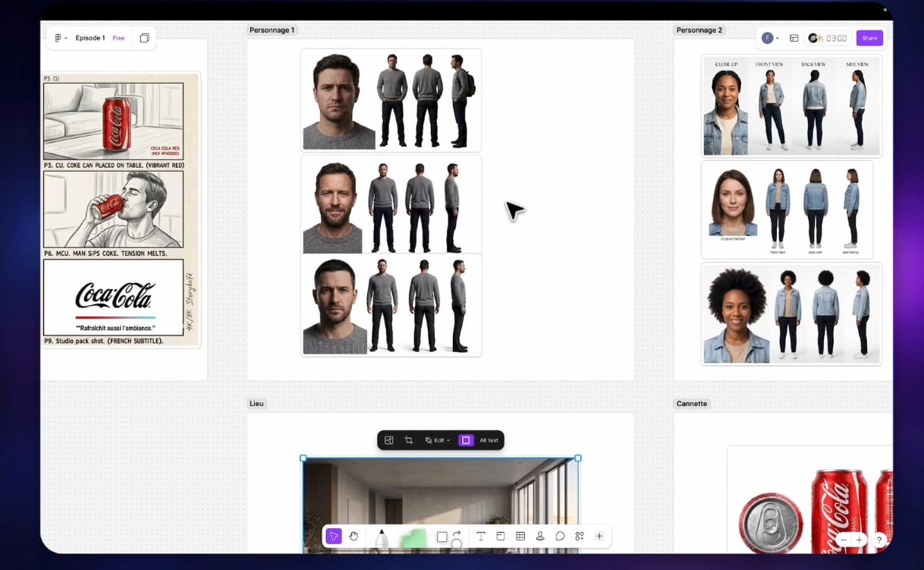Select the Personnage 2 section label
Screen dimensions: 924x570
click(699, 30)
